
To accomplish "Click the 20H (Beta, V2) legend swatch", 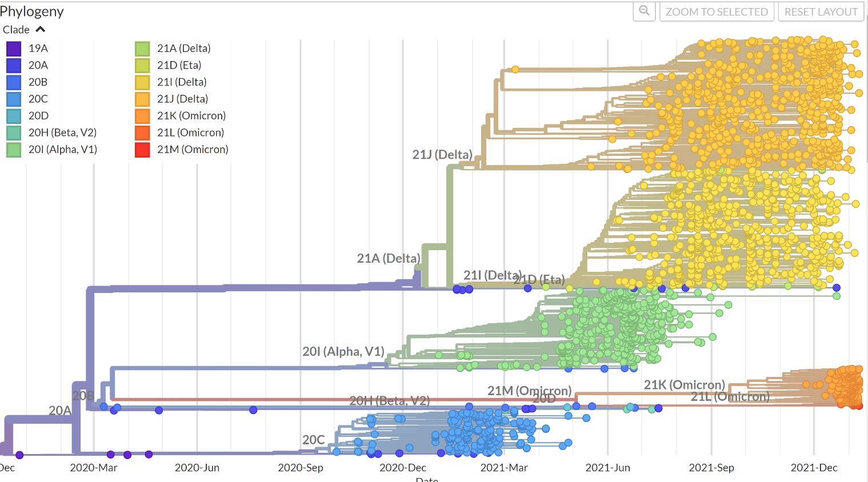I will pyautogui.click(x=14, y=132).
